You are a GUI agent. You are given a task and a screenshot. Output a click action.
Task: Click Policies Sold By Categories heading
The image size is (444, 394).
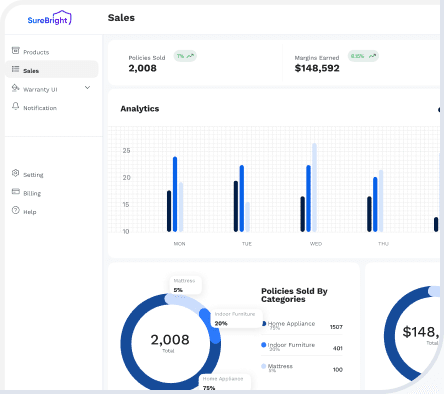click(294, 295)
